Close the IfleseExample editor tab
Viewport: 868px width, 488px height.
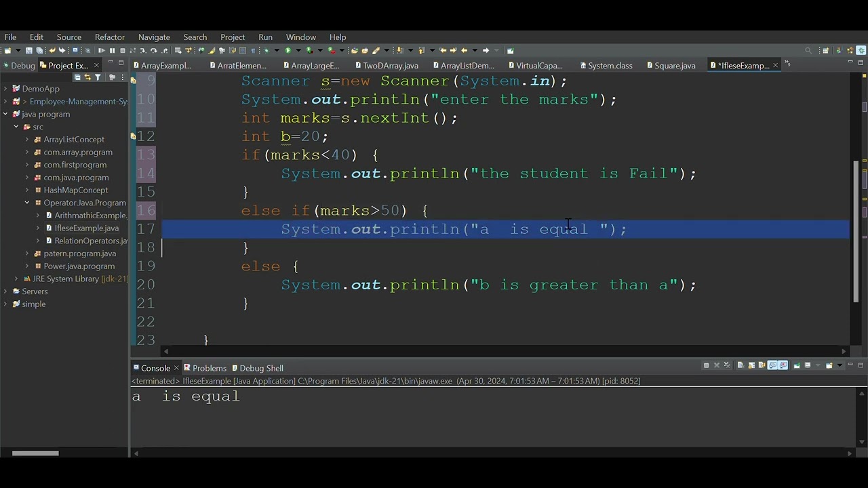coord(776,65)
